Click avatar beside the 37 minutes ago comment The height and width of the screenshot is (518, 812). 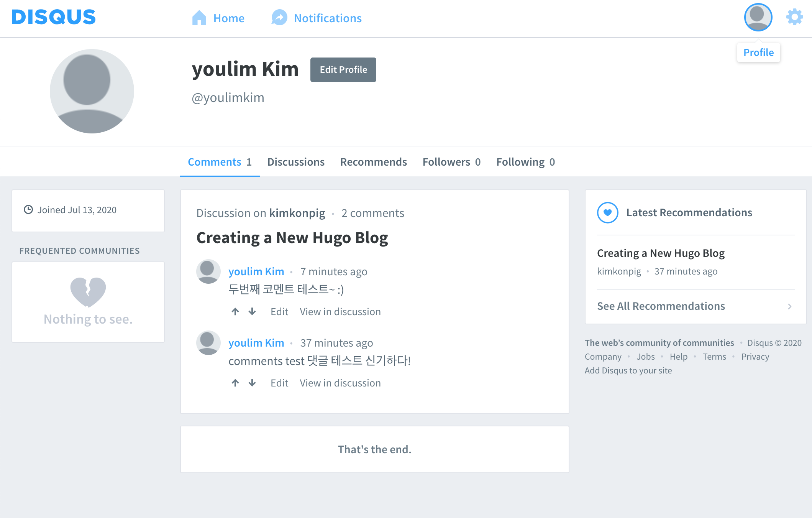208,343
